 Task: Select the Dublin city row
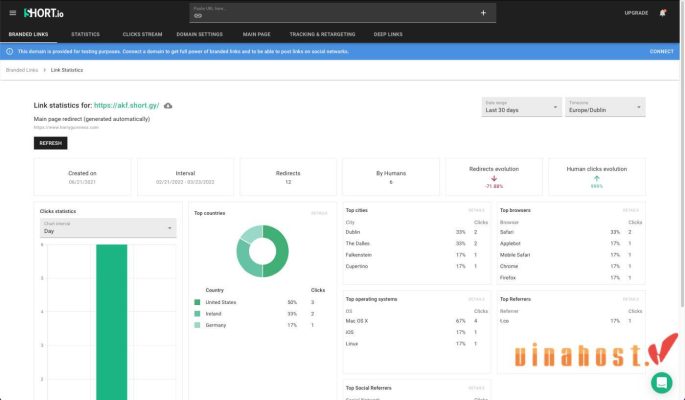[416, 232]
